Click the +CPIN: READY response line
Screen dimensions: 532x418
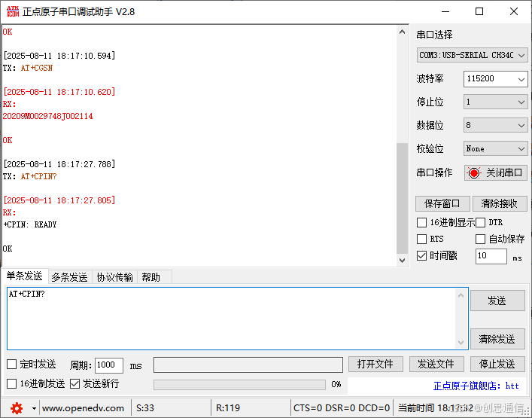click(30, 224)
